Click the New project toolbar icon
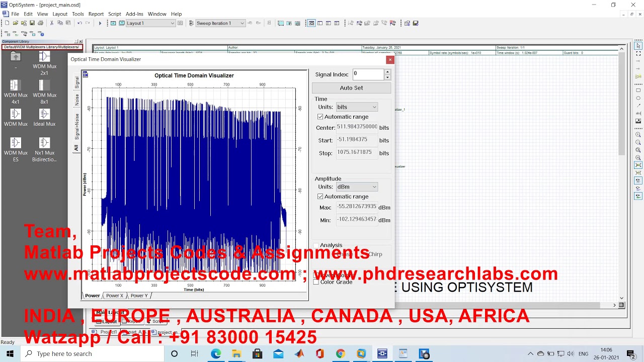Viewport: 644px width, 362px height. click(x=7, y=23)
